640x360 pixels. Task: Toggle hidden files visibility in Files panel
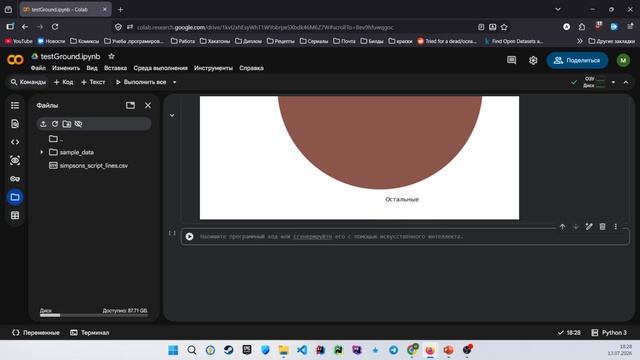point(78,124)
